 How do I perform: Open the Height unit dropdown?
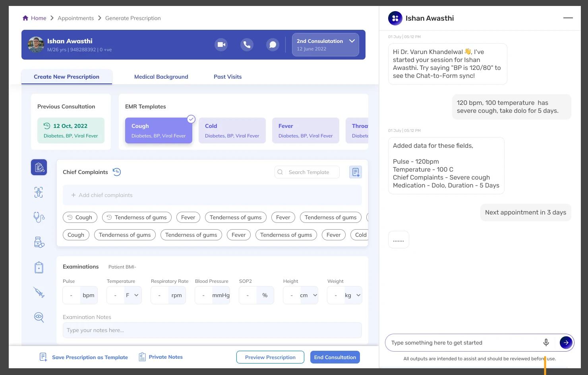click(x=309, y=295)
